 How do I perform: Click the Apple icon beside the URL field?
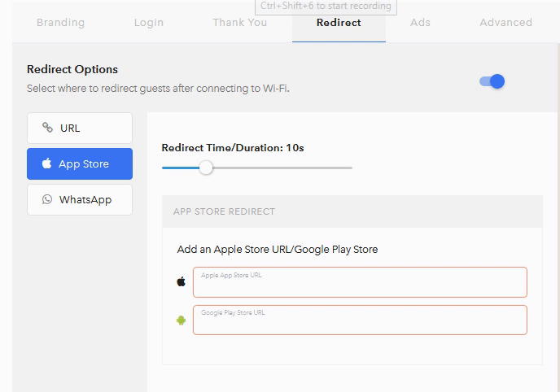[x=181, y=282]
